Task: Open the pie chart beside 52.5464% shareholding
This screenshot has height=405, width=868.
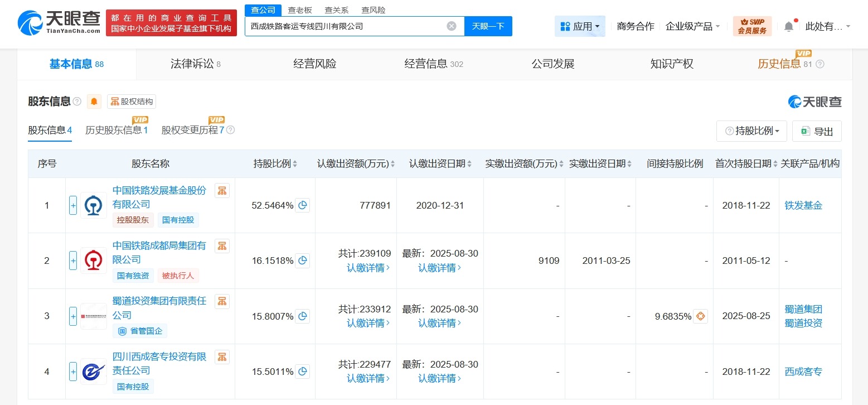Action: tap(303, 205)
